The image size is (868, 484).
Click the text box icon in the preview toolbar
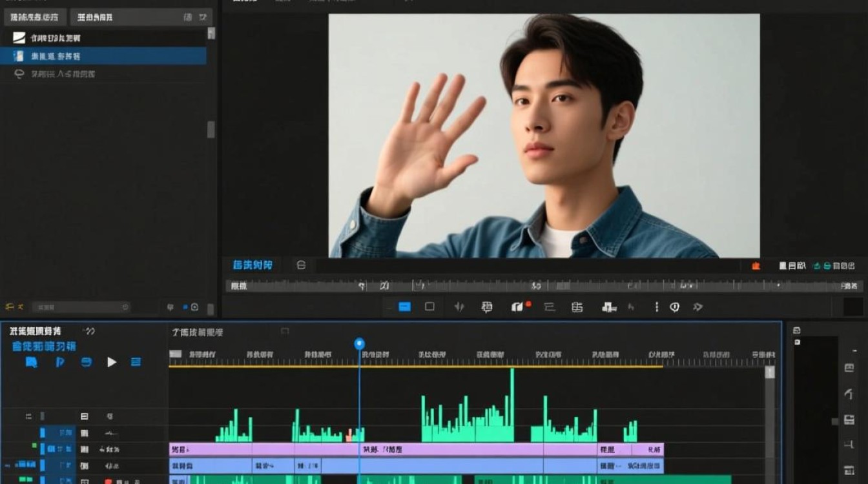coord(487,307)
